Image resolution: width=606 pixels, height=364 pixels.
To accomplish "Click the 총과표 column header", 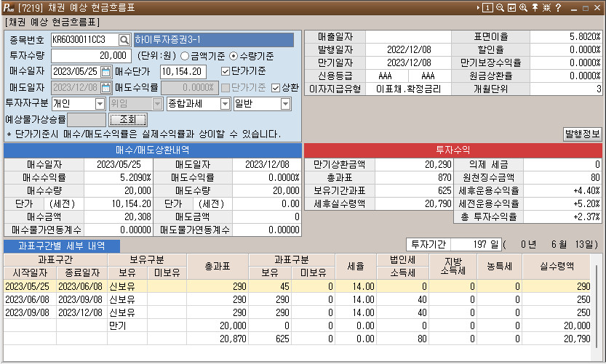I will [x=218, y=267].
